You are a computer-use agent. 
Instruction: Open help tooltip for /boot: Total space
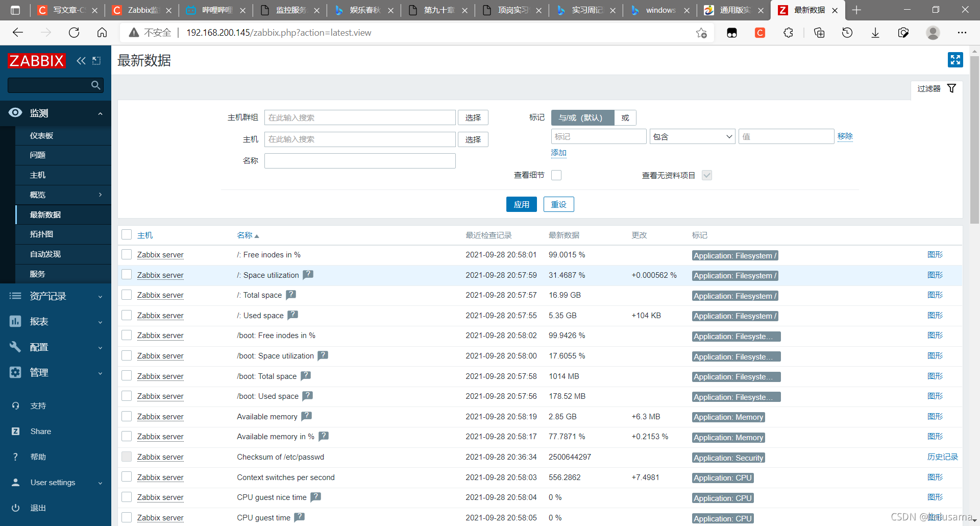coord(306,376)
